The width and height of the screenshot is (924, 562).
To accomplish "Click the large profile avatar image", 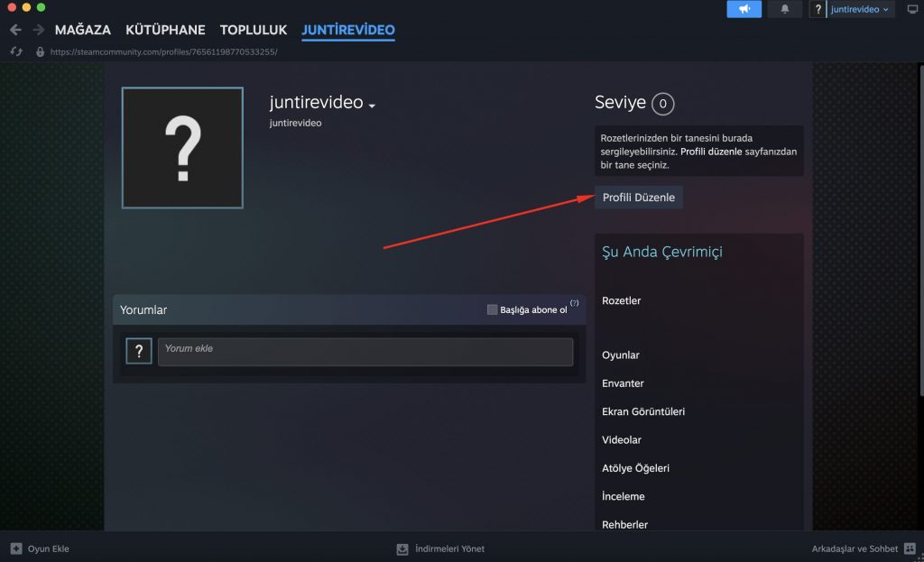I will [182, 148].
